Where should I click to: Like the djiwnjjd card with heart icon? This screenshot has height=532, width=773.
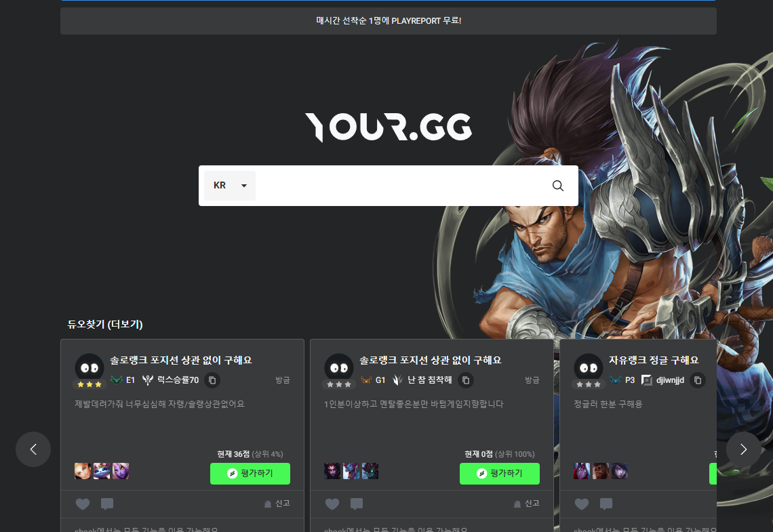(x=582, y=504)
